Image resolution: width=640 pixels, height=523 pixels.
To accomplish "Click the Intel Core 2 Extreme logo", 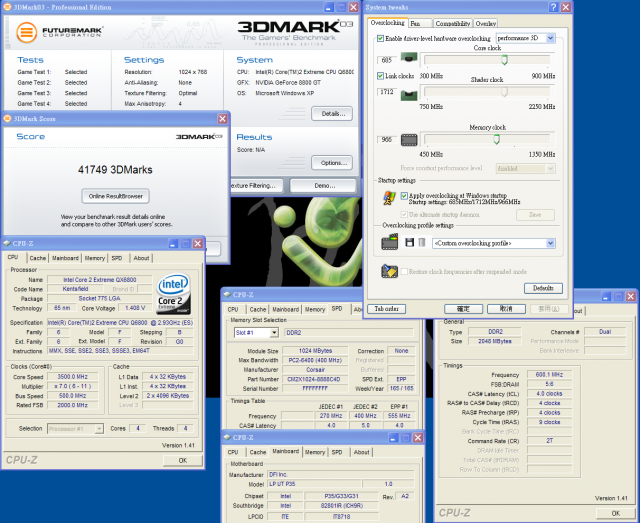I will tap(174, 294).
